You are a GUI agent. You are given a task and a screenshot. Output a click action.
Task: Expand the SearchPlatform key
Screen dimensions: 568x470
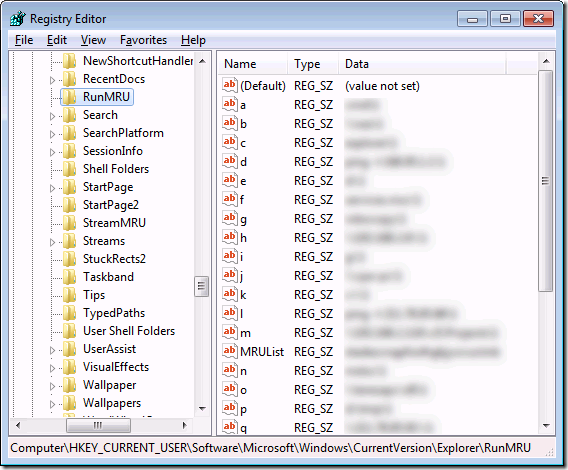[x=52, y=134]
